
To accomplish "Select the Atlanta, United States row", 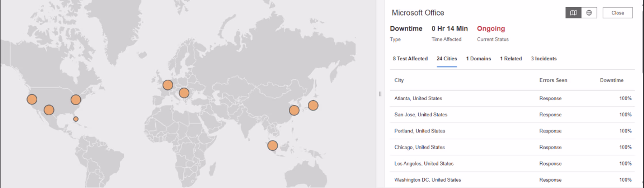I will (512, 98).
